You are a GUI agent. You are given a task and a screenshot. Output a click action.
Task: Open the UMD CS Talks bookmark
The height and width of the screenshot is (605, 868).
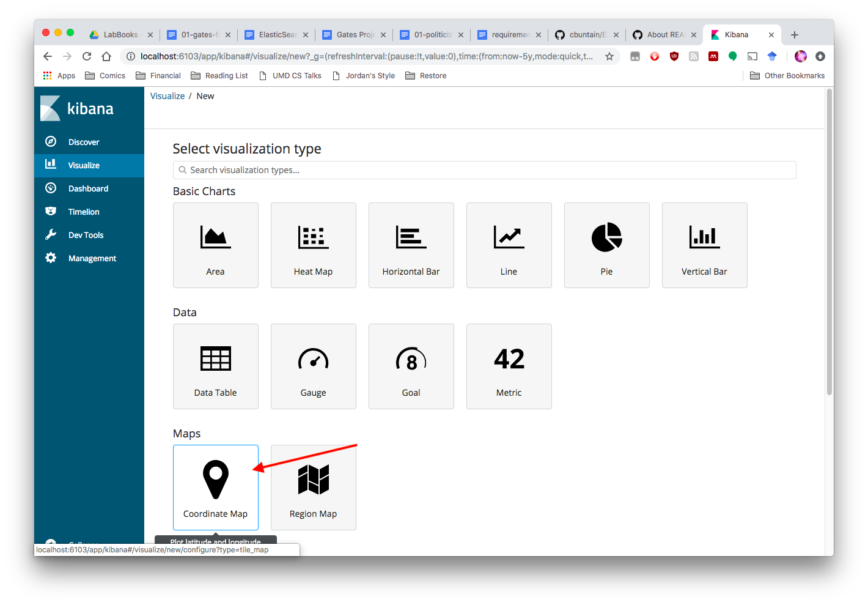pyautogui.click(x=290, y=76)
